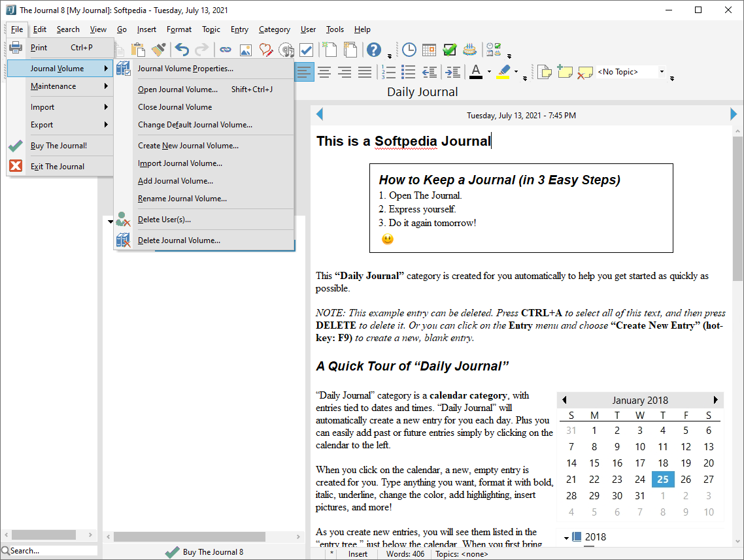Click the add topic sticky note icon
Viewport: 744px width, 560px height.
click(565, 72)
